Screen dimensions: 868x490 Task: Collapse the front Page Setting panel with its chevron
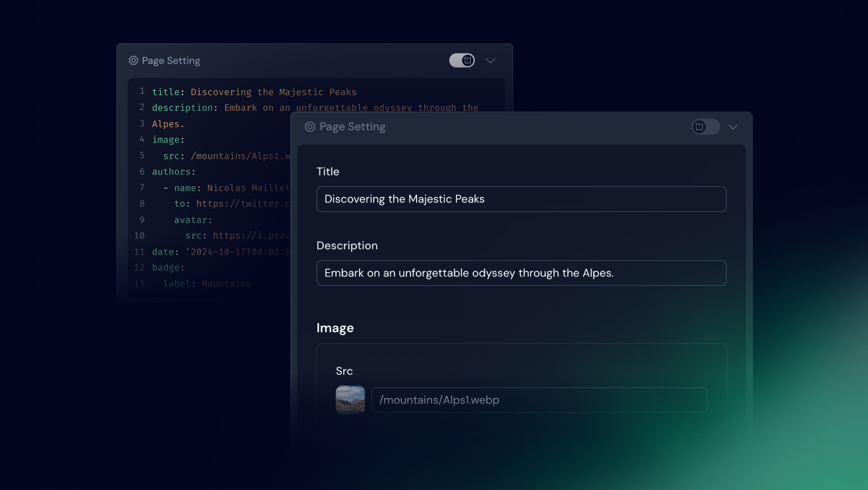click(733, 127)
